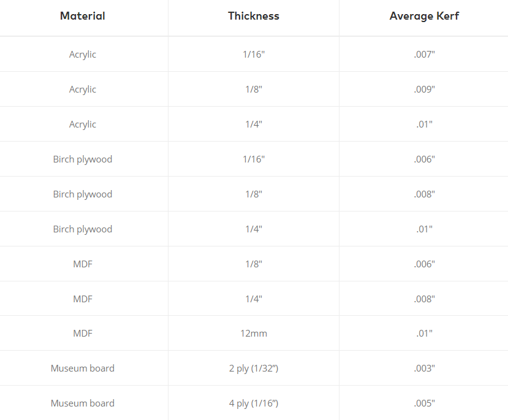Click the Material column header
Screen dimensions: 508x420
click(x=83, y=16)
